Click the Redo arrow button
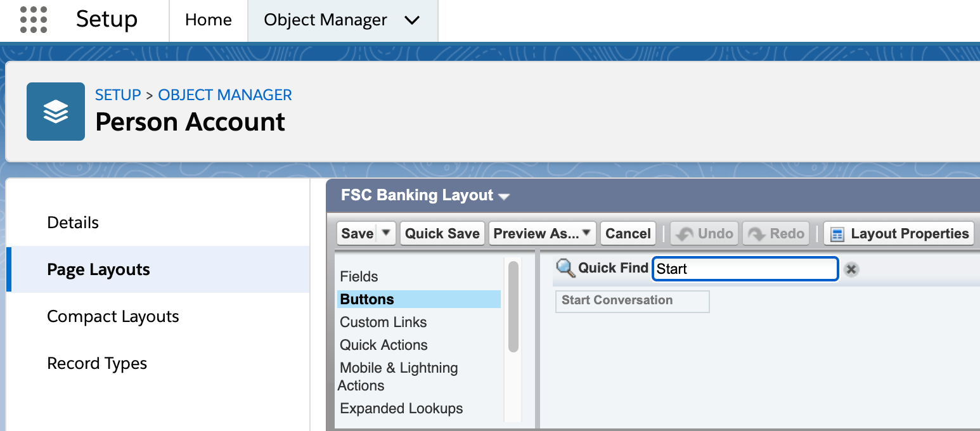Screen dimensions: 980x431 (777, 233)
